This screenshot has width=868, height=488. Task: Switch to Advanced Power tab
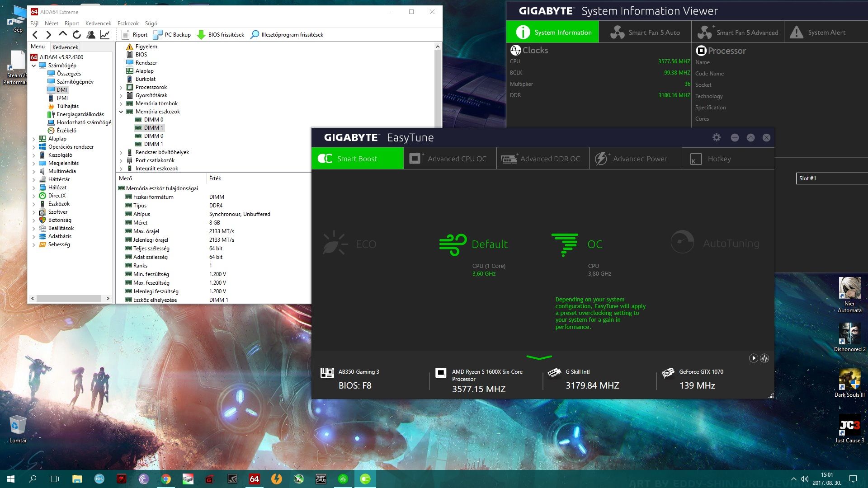(635, 159)
